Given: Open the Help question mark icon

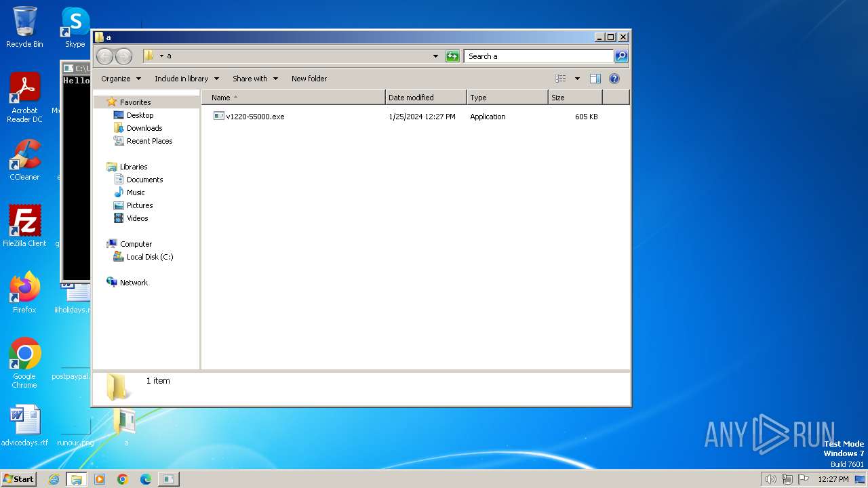Looking at the screenshot, I should point(614,79).
